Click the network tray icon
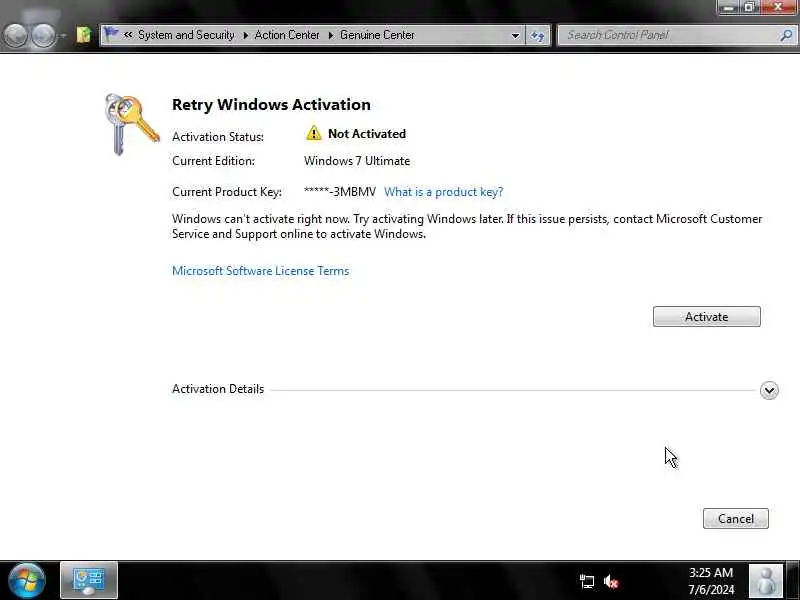Viewport: 800px width, 600px height. 587,581
